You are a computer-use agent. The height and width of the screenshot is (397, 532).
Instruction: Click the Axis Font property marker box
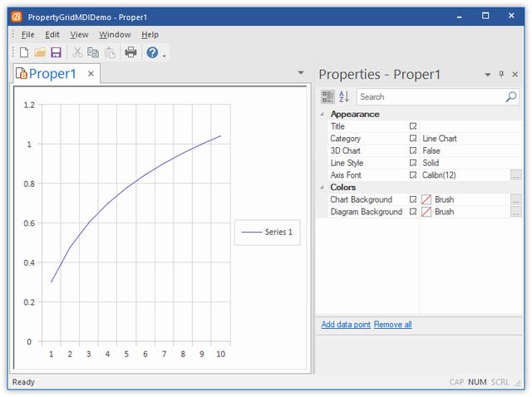click(x=412, y=175)
